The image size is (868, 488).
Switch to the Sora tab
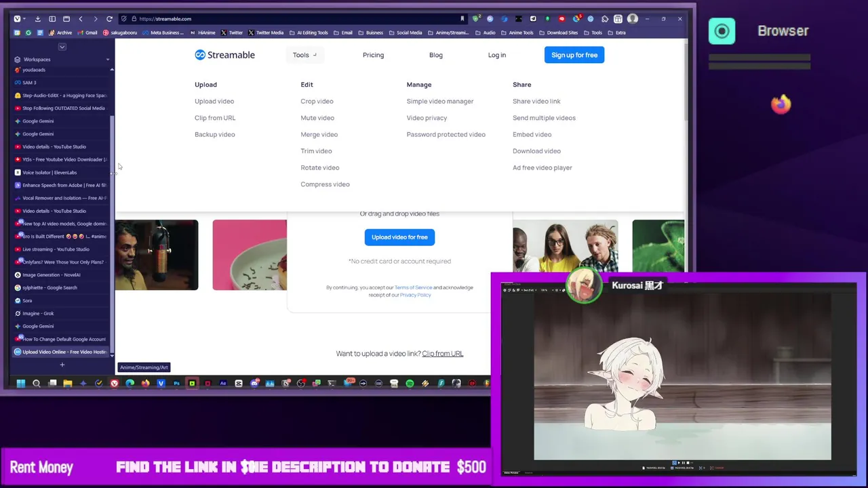pyautogui.click(x=61, y=300)
